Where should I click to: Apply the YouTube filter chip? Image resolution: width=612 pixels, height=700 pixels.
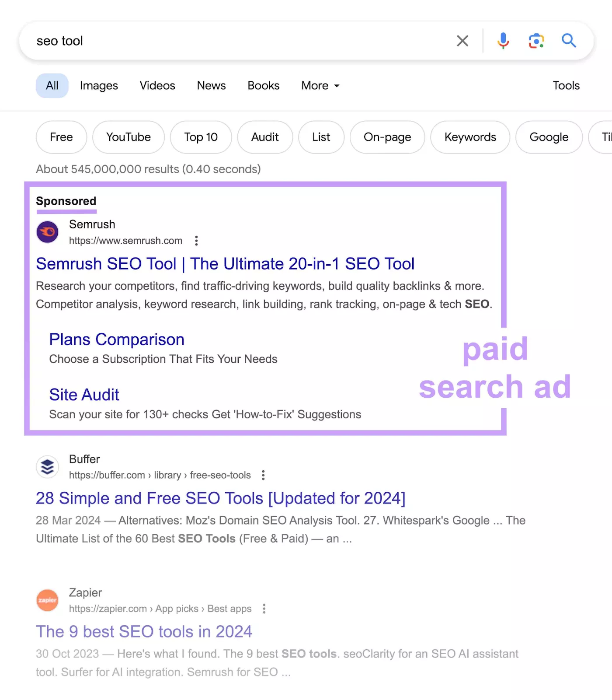coord(129,137)
